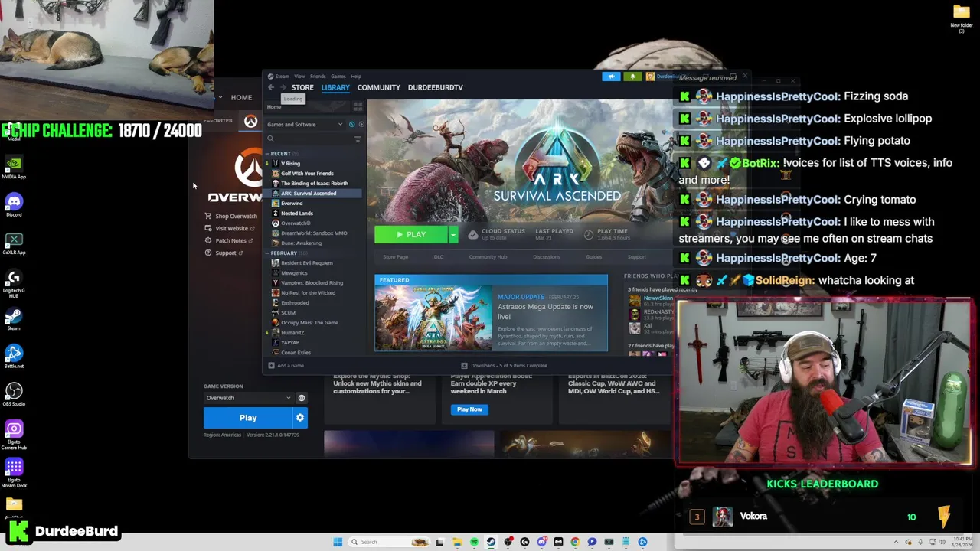Image resolution: width=980 pixels, height=551 pixels.
Task: Click blue Play button in Battle.net
Action: click(247, 418)
